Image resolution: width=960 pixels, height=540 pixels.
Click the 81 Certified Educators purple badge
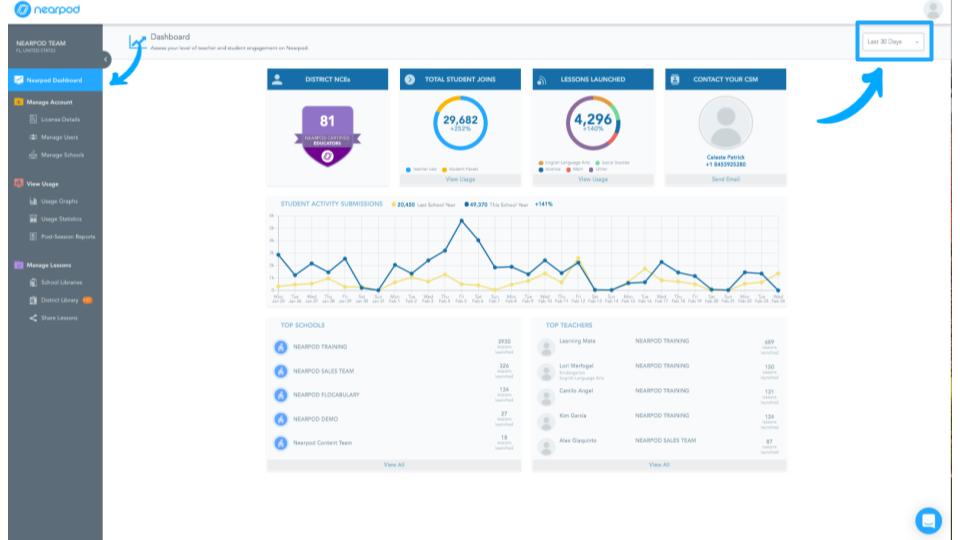click(328, 136)
